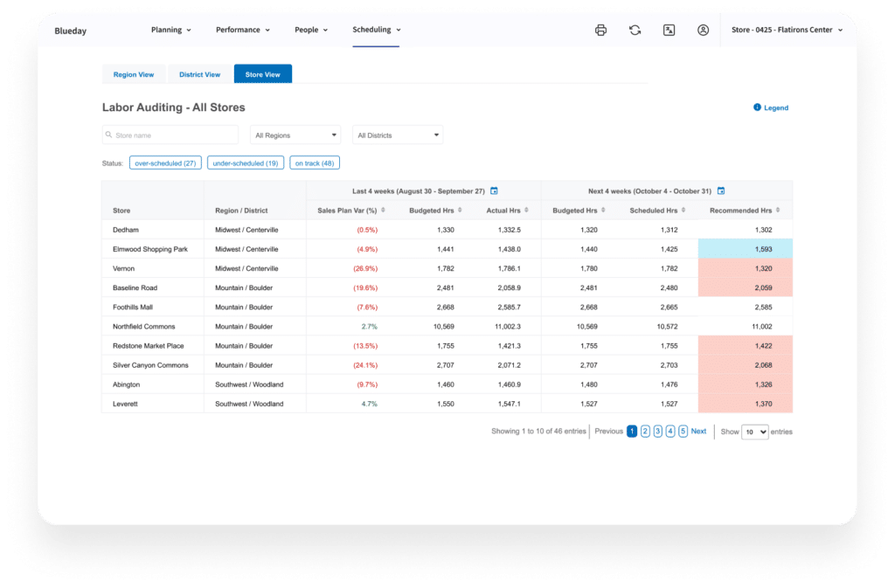Select the export icon beside the refresh icon
This screenshot has width=895, height=588.
(x=670, y=30)
